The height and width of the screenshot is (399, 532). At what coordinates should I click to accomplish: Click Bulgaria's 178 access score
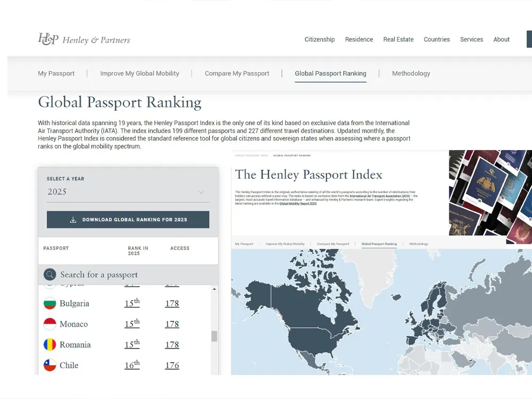tap(172, 303)
